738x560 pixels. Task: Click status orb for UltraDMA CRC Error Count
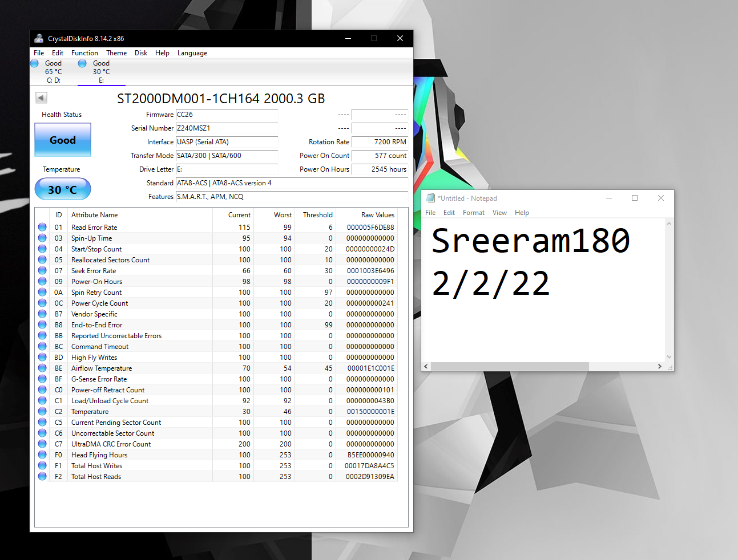point(42,444)
